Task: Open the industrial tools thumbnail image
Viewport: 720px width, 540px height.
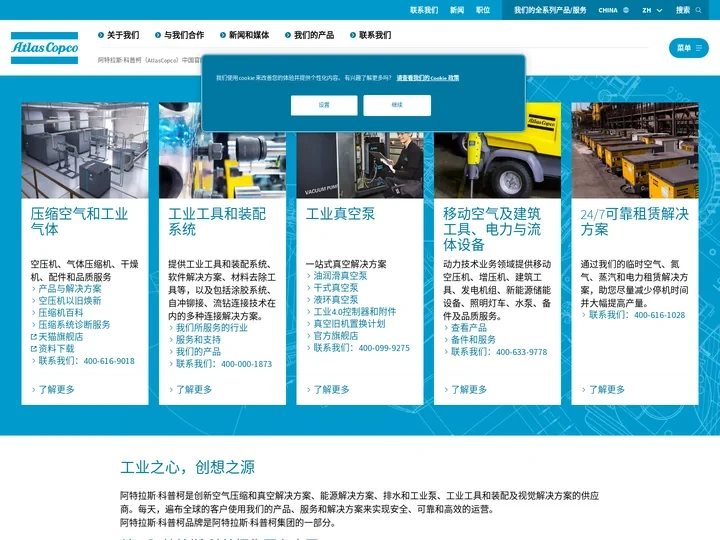Action: (x=222, y=165)
